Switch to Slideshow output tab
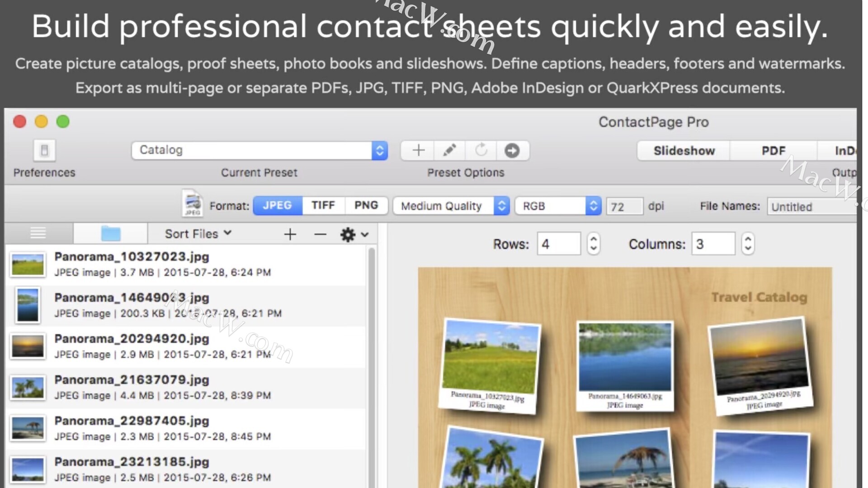The height and width of the screenshot is (488, 868). coord(684,151)
